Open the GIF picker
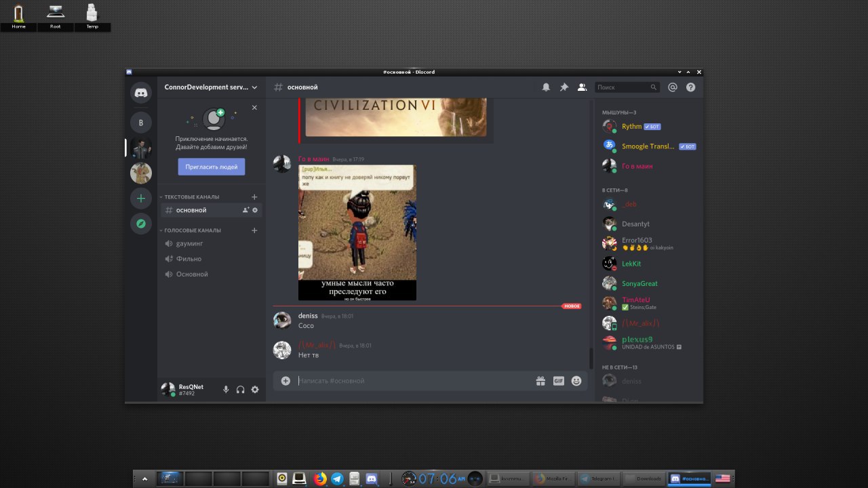 point(558,381)
